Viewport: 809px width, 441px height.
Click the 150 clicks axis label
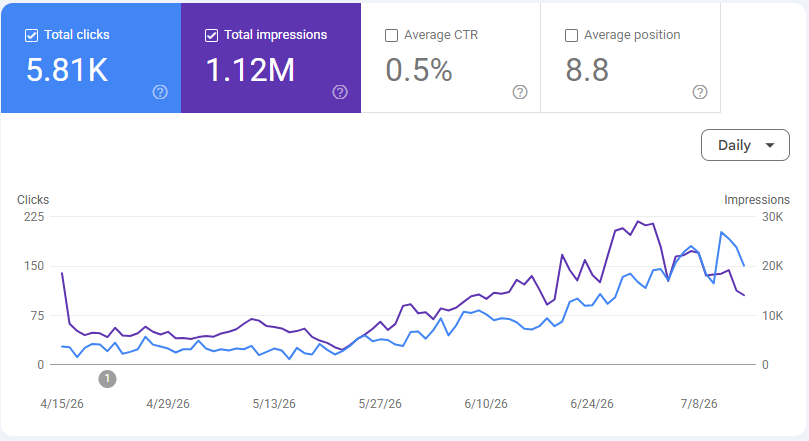[34, 266]
